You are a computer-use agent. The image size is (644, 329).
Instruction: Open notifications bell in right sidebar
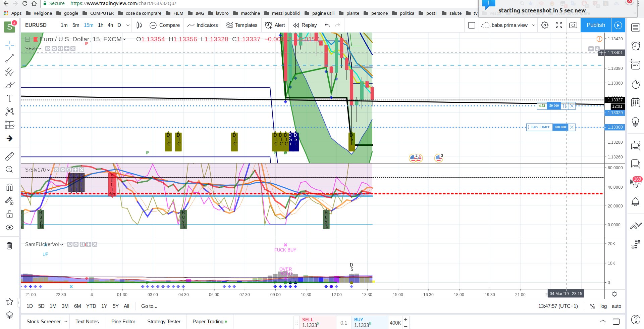tap(636, 202)
